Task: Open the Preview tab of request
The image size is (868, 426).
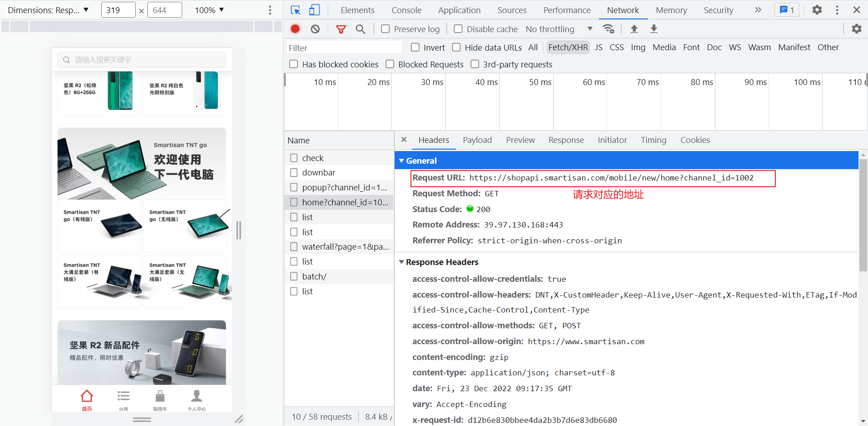Action: point(520,140)
